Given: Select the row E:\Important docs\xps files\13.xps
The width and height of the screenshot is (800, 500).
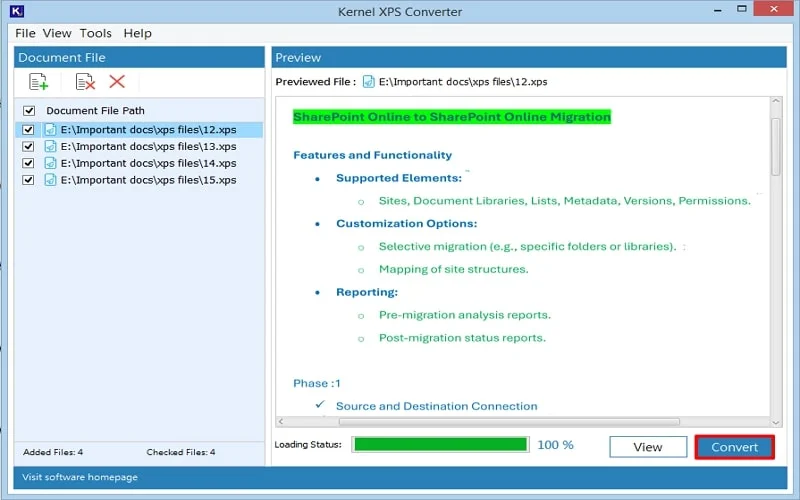Looking at the screenshot, I should pyautogui.click(x=139, y=146).
